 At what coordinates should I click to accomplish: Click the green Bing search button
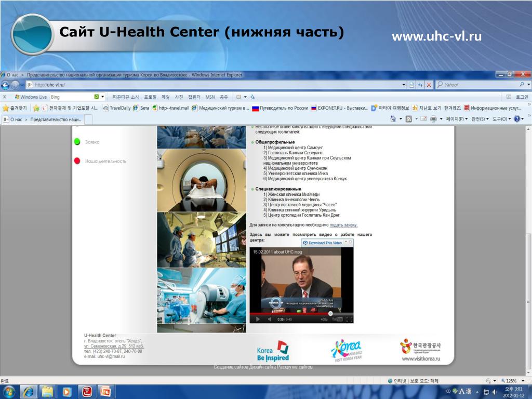[96, 97]
